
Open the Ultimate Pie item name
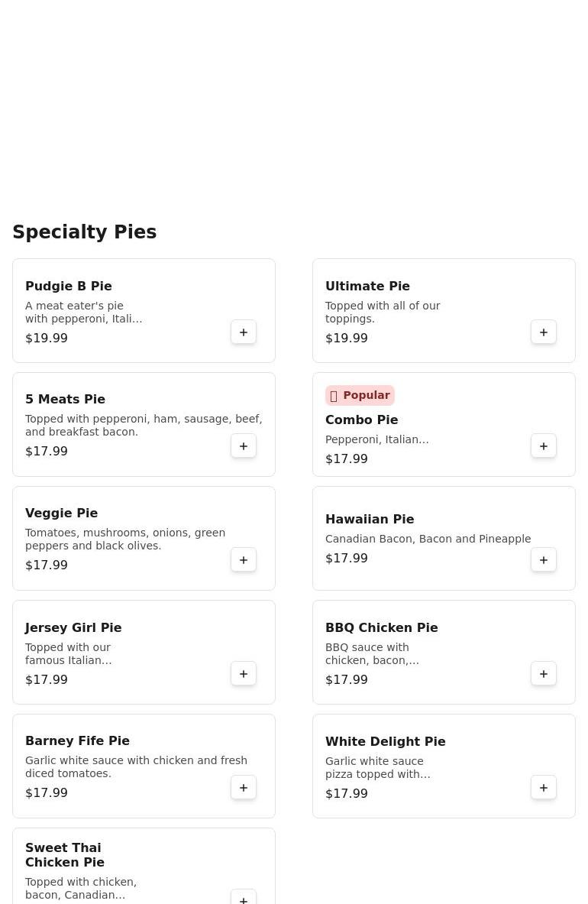pyautogui.click(x=367, y=286)
